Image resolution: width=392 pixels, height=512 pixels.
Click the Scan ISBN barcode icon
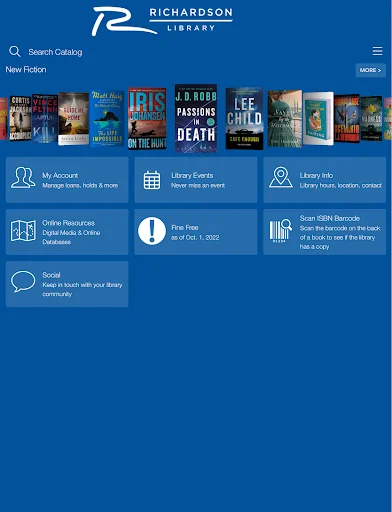[x=280, y=230]
